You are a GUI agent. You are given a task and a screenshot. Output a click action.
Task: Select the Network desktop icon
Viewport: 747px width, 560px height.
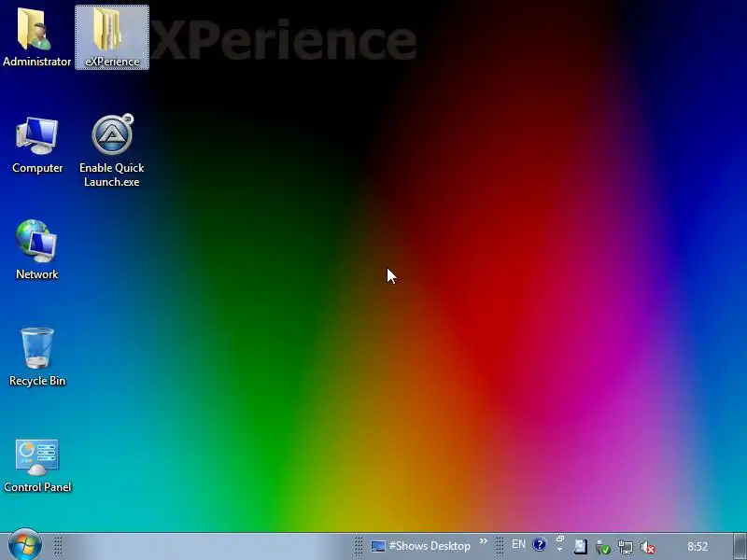click(36, 249)
